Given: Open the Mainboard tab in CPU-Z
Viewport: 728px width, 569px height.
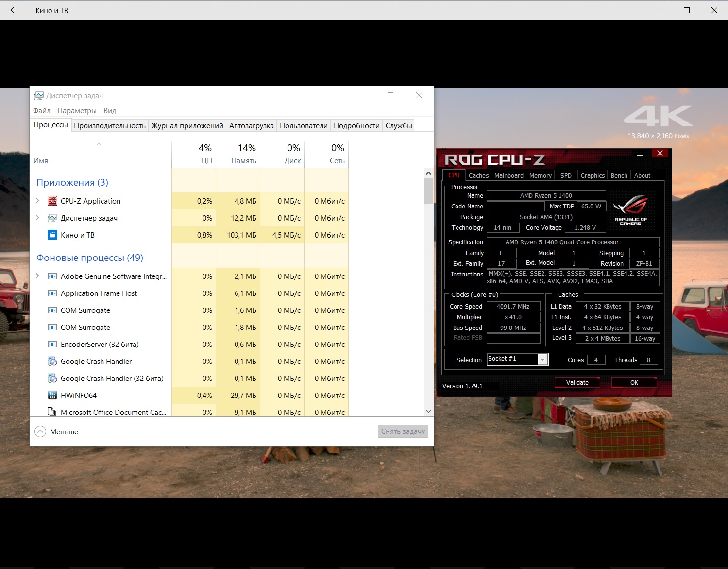Looking at the screenshot, I should point(509,175).
